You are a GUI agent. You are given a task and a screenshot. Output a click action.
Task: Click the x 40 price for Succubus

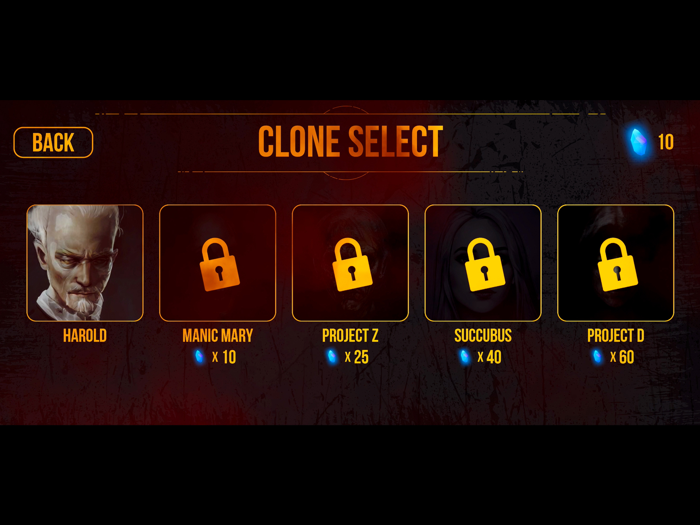489,357
